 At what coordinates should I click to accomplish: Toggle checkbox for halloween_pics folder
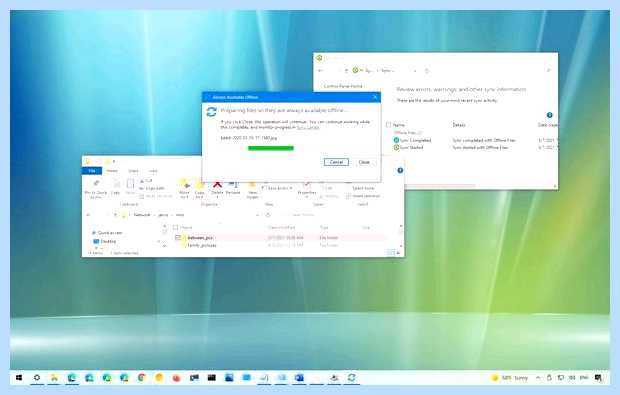click(178, 238)
